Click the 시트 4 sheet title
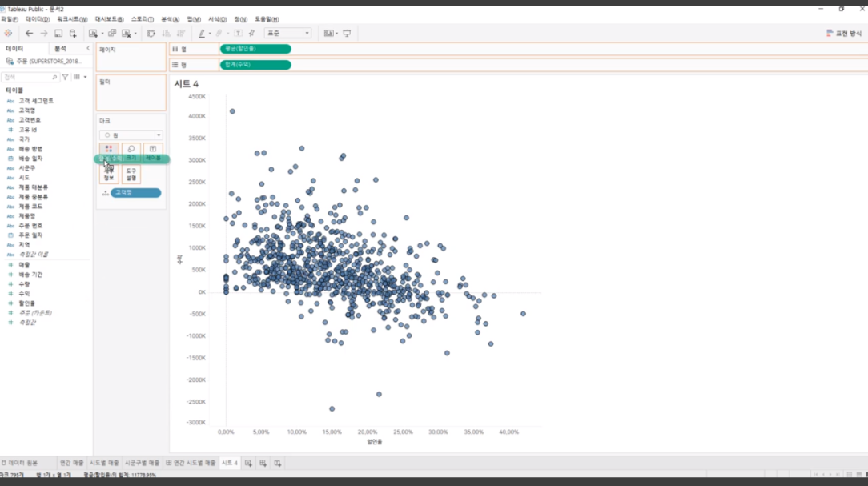Viewport: 868px width, 486px height. 186,84
